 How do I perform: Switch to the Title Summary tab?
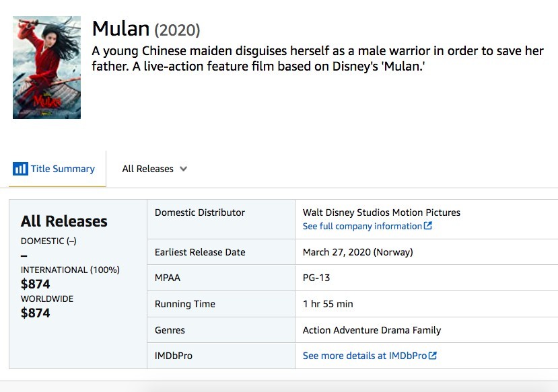[62, 169]
